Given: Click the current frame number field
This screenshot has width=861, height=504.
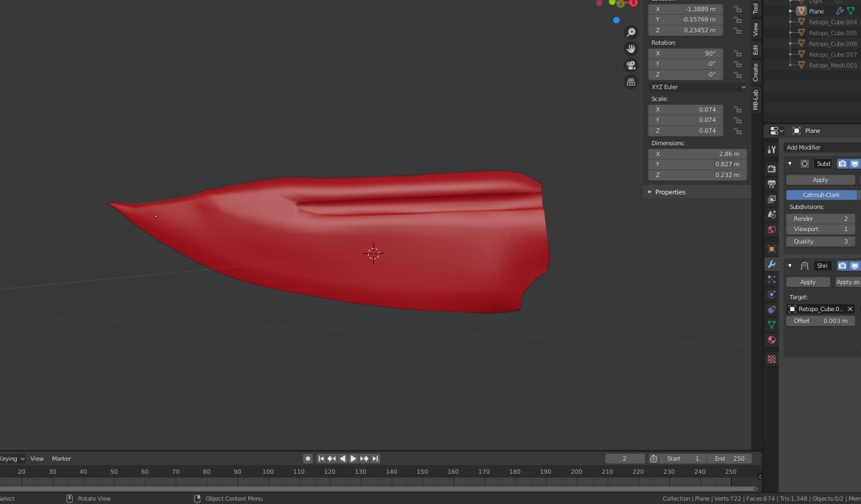Looking at the screenshot, I should click(625, 459).
